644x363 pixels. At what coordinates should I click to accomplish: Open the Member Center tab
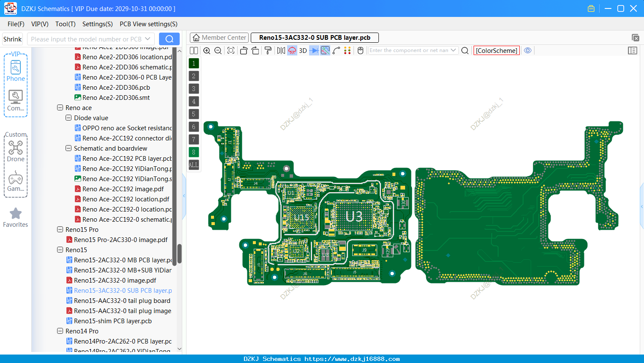pyautogui.click(x=219, y=38)
